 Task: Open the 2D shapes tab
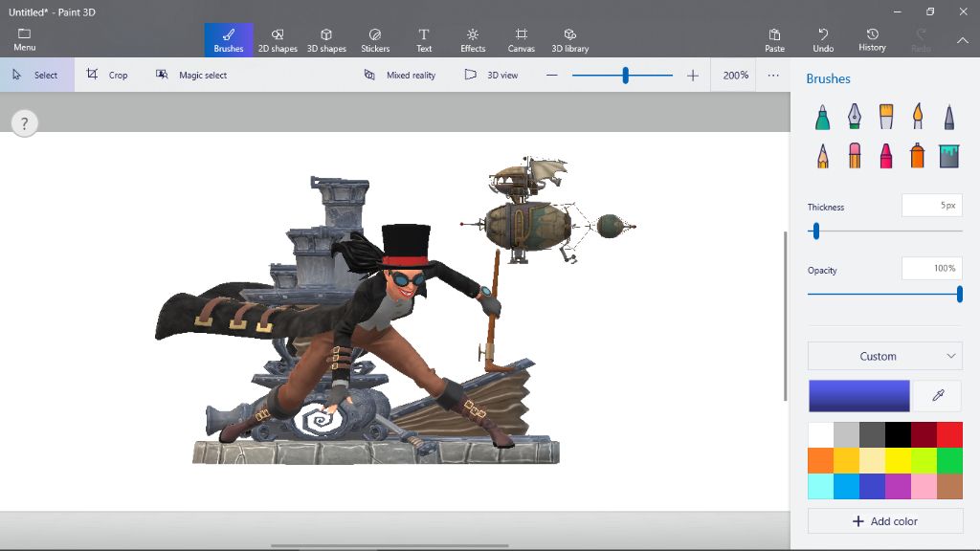(278, 40)
